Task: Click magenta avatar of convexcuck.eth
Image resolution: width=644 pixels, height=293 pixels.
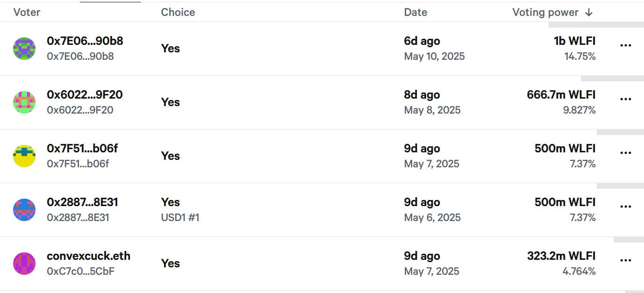Action: (x=24, y=264)
